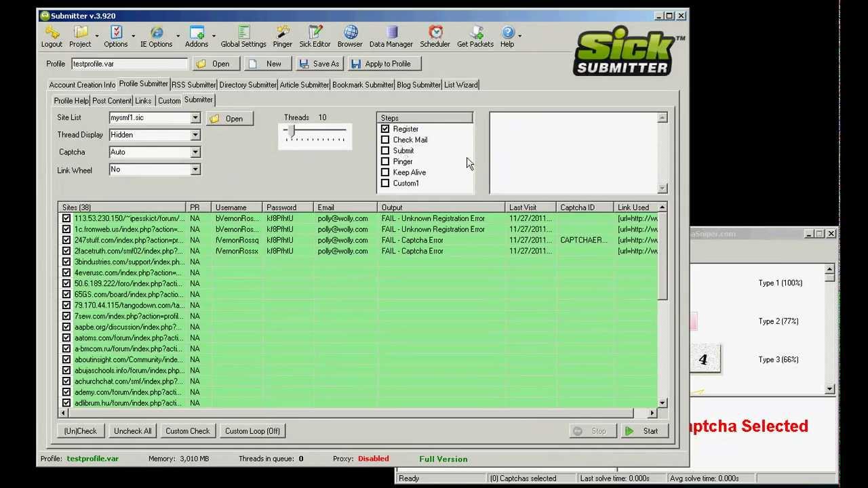The width and height of the screenshot is (868, 488).
Task: Uncheck the 113.53.230.150 site row
Action: point(66,218)
